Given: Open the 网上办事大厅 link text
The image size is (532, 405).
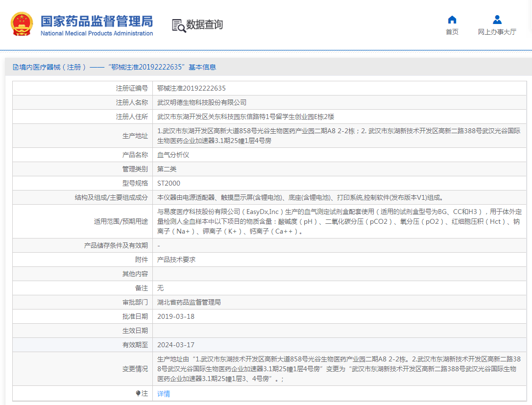Looking at the screenshot, I should (x=497, y=32).
